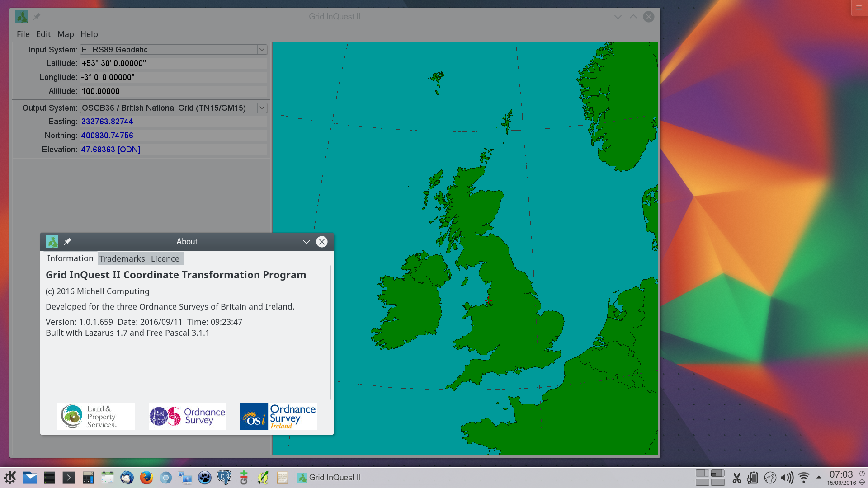This screenshot has height=488, width=868.
Task: Switch to the Licence tab
Action: (x=165, y=259)
